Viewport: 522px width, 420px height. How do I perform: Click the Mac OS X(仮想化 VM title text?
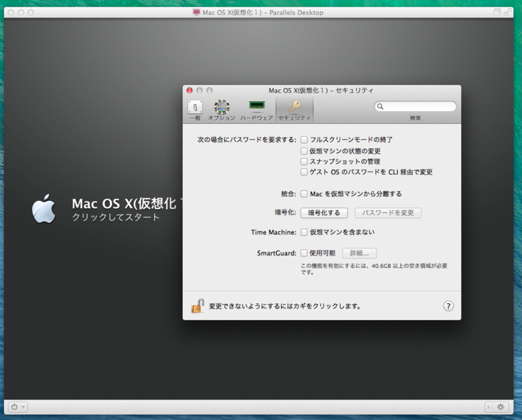coord(127,203)
